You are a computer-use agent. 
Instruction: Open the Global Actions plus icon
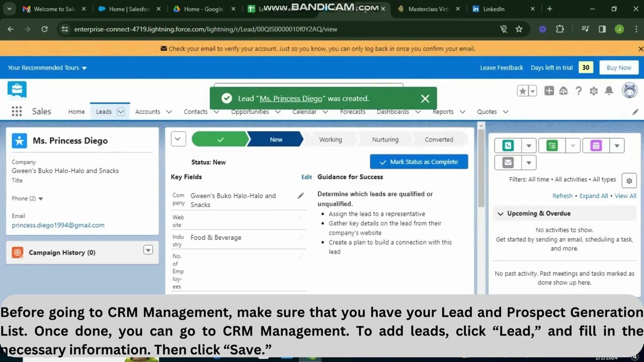[x=549, y=90]
